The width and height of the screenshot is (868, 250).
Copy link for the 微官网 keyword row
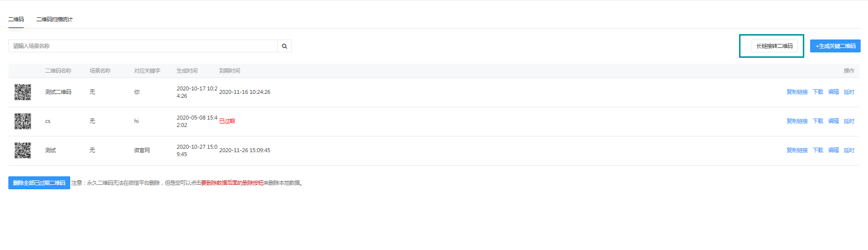797,150
